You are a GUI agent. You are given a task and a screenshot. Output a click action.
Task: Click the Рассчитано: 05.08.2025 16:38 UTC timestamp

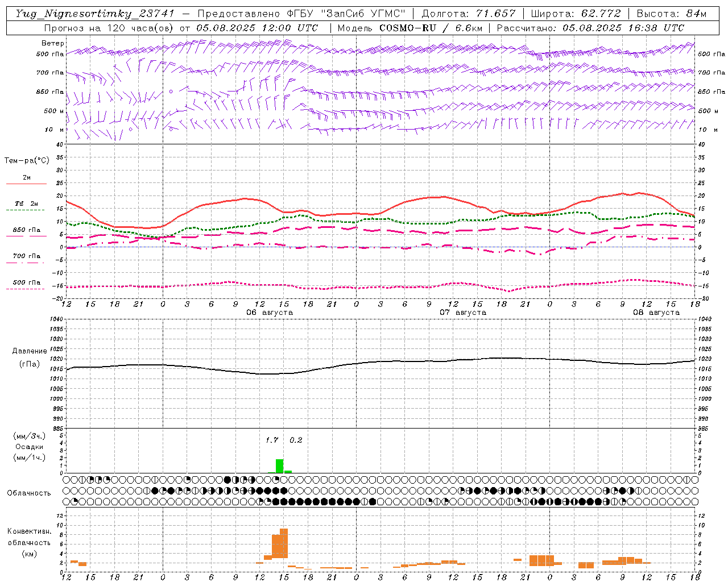pyautogui.click(x=590, y=28)
